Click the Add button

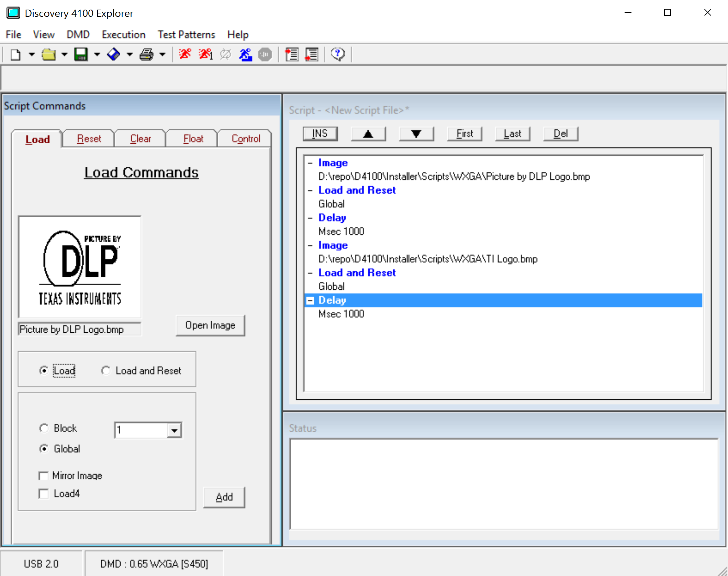(x=224, y=497)
